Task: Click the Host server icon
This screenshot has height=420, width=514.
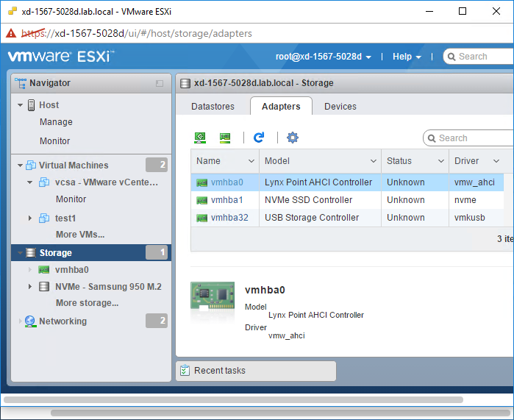Action: point(31,105)
